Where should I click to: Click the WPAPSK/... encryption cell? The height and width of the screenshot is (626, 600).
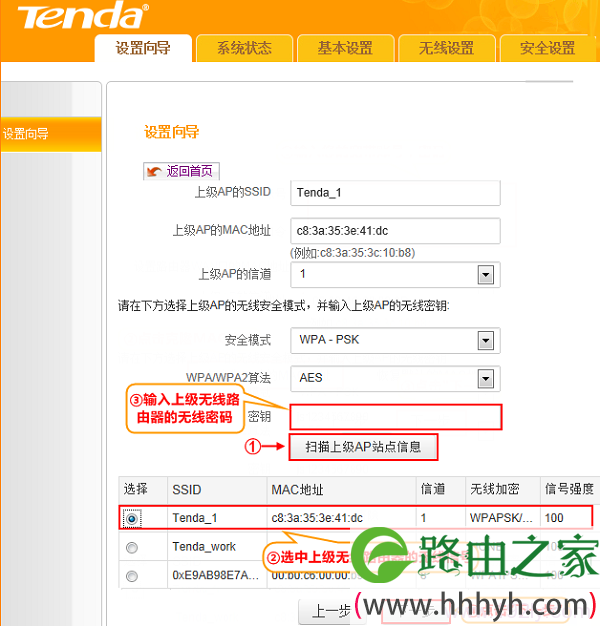(x=501, y=518)
